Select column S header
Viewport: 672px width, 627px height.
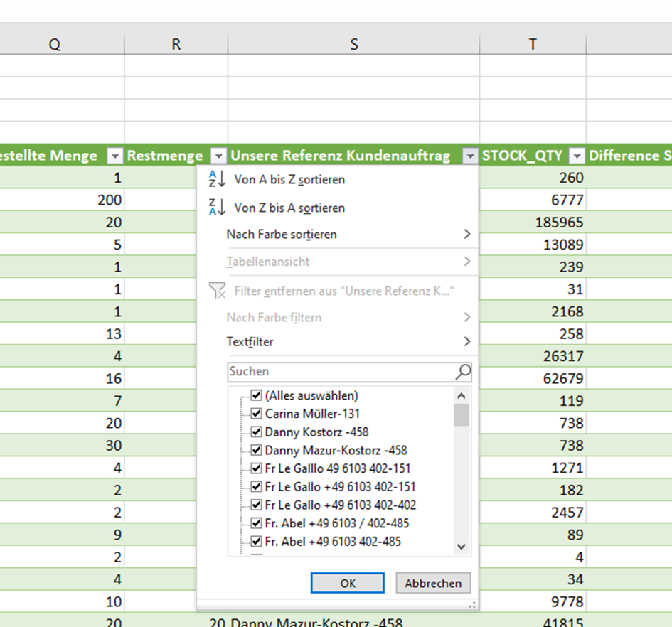point(353,44)
